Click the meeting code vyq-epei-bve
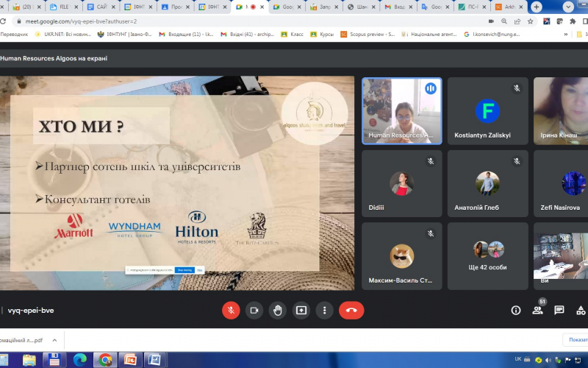588x368 pixels. (31, 311)
